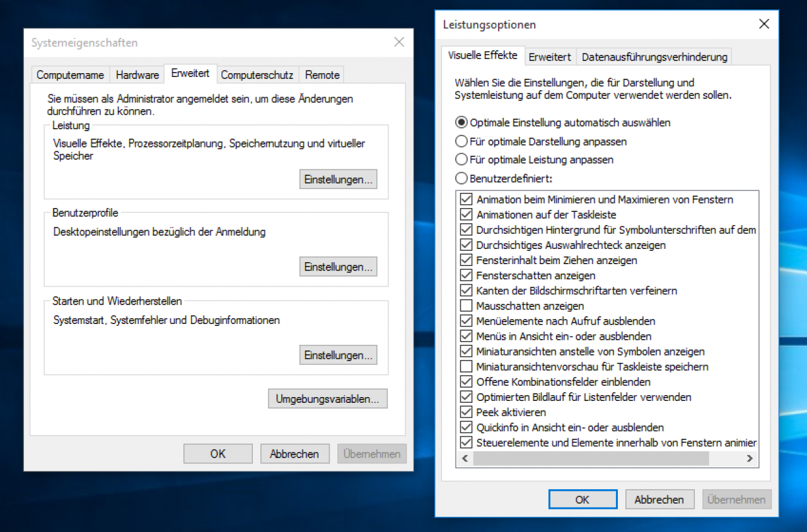807x532 pixels.
Task: Uncheck Animationen auf der Taskleiste
Action: (467, 214)
